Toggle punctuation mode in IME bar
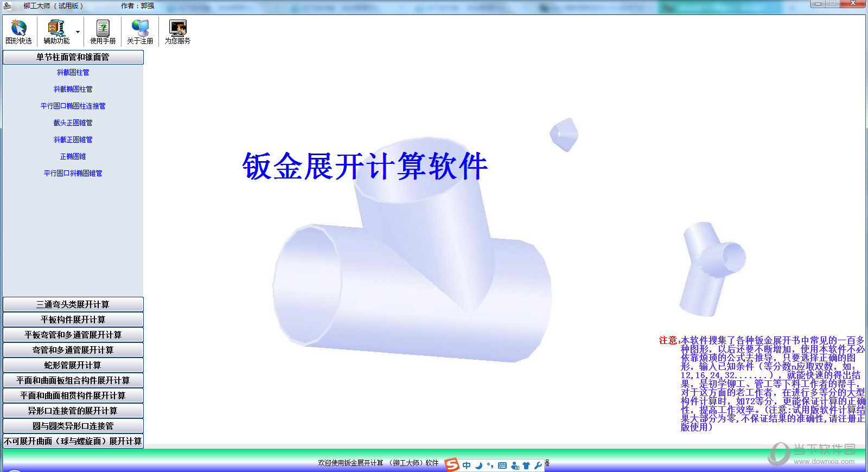 pos(490,465)
